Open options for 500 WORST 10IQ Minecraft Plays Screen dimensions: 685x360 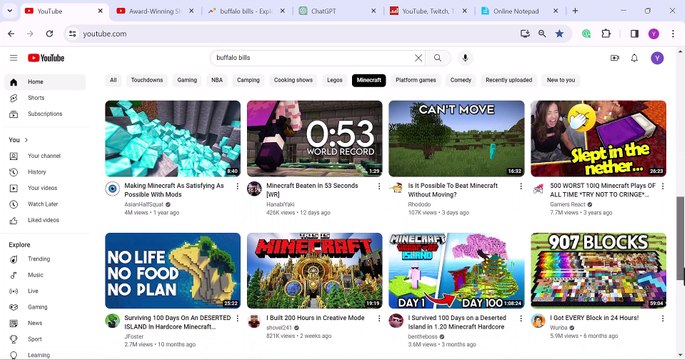coord(663,186)
